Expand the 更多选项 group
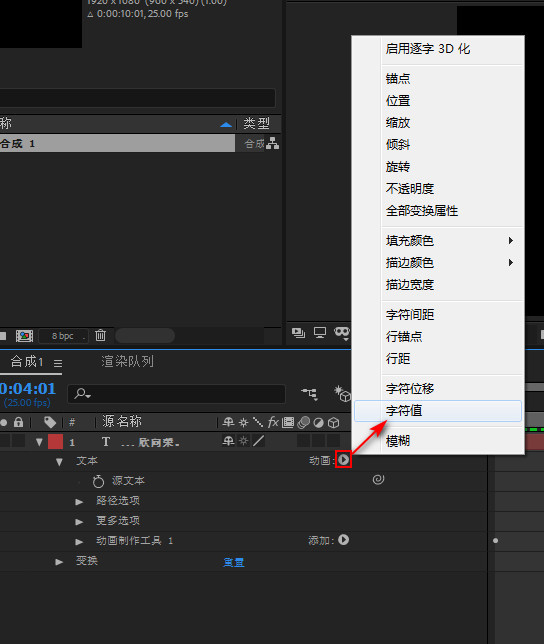 (79, 522)
